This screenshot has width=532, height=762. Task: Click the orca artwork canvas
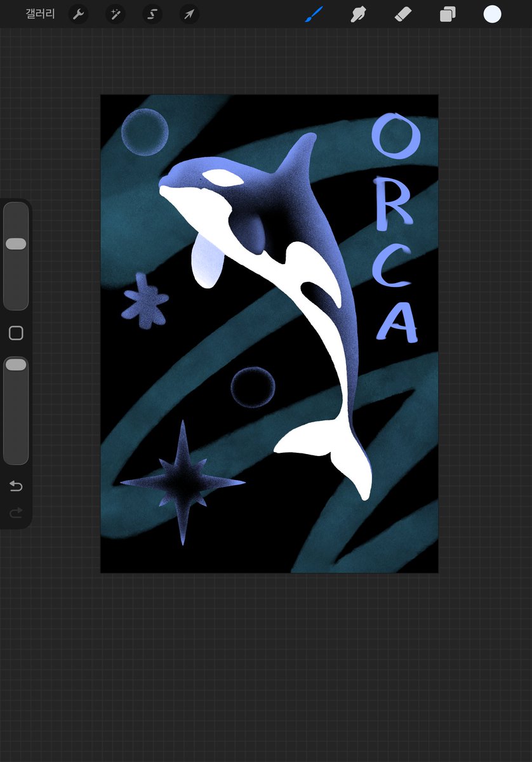(269, 334)
